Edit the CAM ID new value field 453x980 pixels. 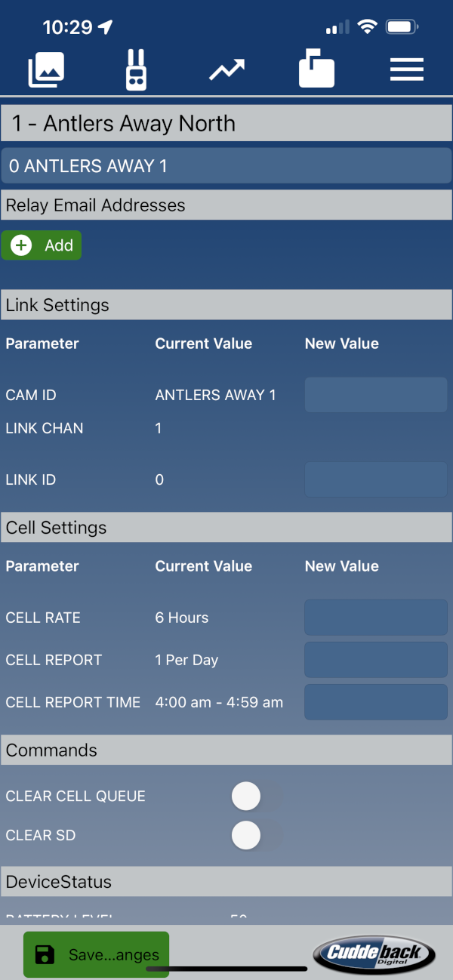click(376, 395)
